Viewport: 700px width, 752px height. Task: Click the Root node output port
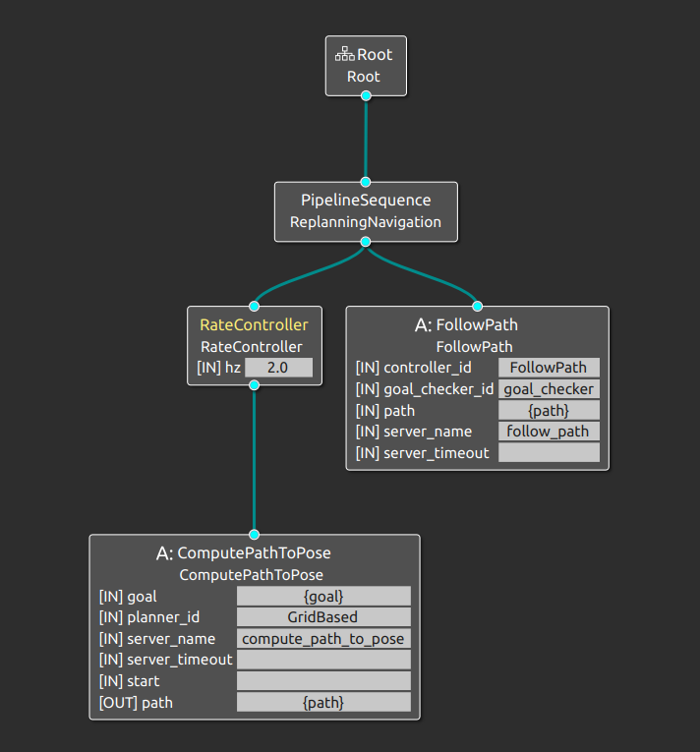tap(366, 96)
